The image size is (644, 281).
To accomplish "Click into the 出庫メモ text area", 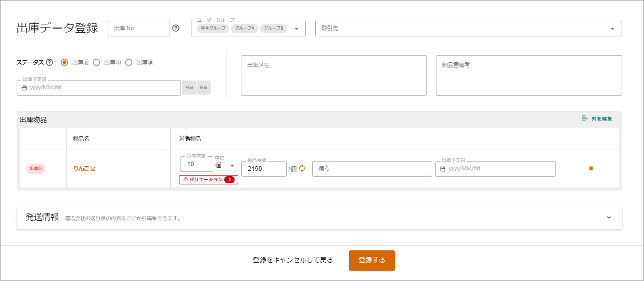I will click(x=333, y=75).
